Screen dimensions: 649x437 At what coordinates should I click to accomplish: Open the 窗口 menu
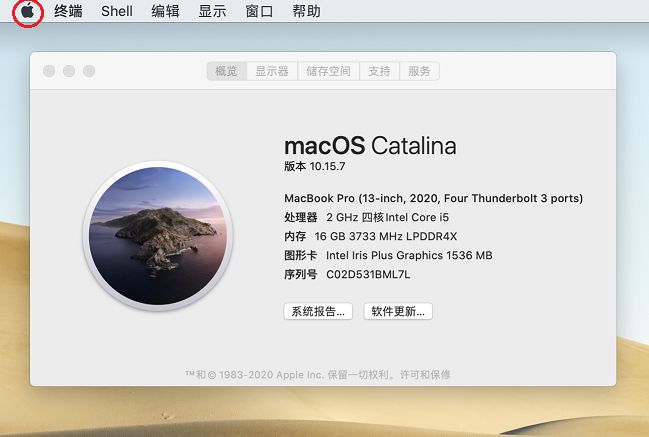(x=259, y=11)
